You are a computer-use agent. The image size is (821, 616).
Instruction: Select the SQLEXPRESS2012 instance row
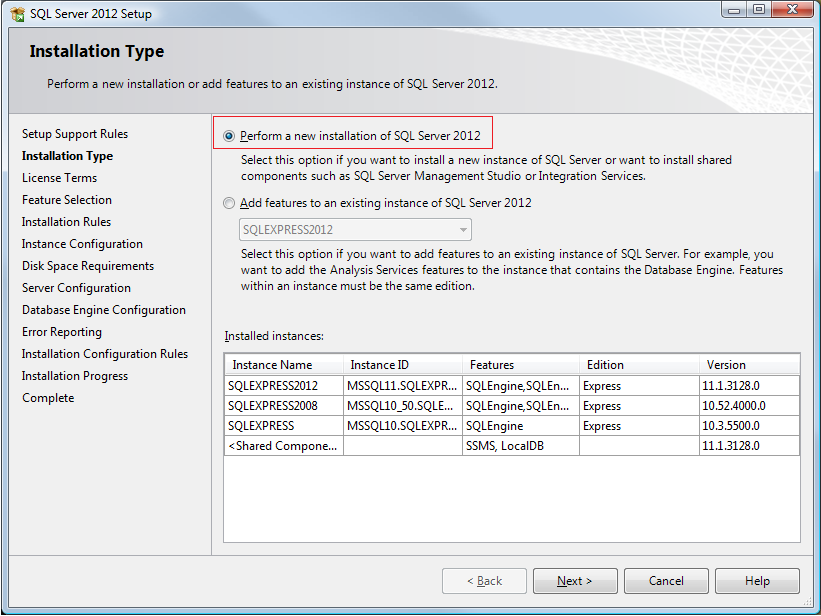tap(512, 386)
